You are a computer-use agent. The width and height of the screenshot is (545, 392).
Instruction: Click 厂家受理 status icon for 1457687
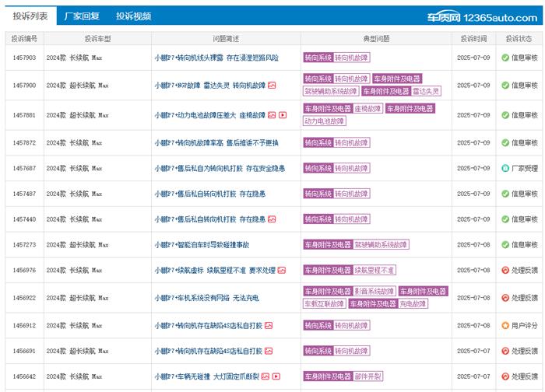505,168
